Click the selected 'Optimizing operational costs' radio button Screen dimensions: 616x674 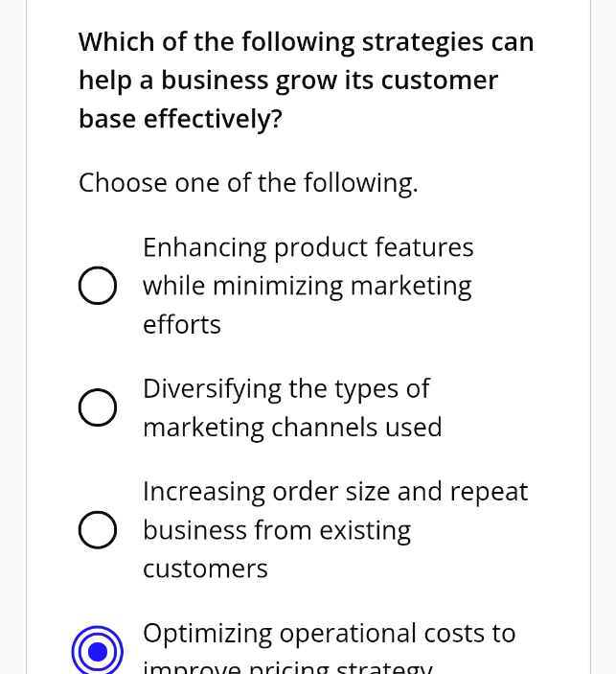click(98, 652)
